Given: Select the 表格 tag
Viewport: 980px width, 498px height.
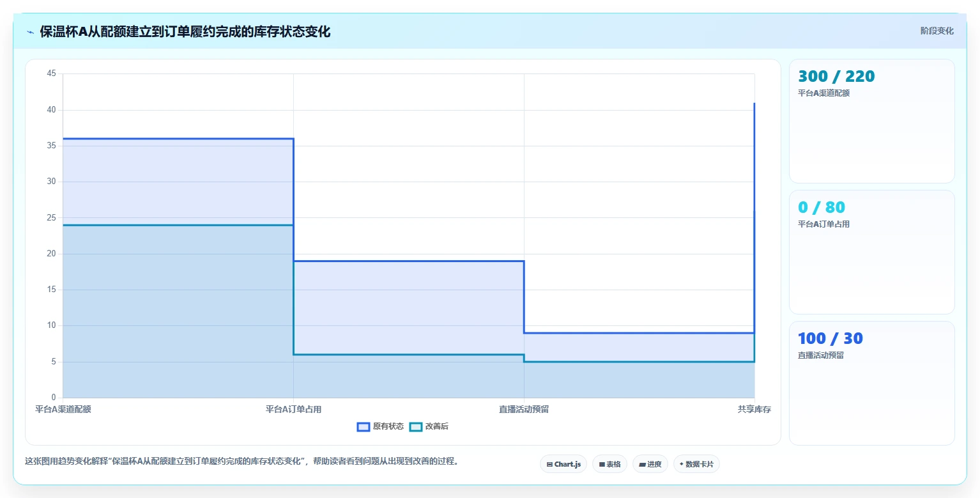Looking at the screenshot, I should [609, 464].
